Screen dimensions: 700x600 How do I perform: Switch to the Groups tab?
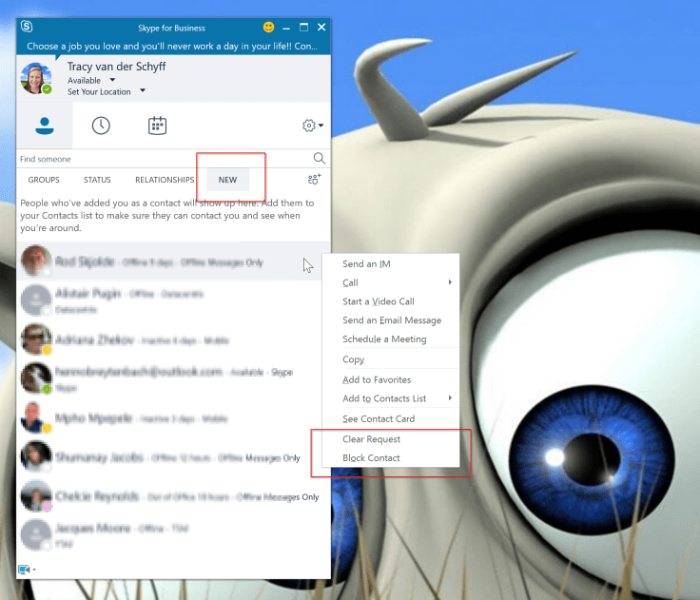point(44,180)
